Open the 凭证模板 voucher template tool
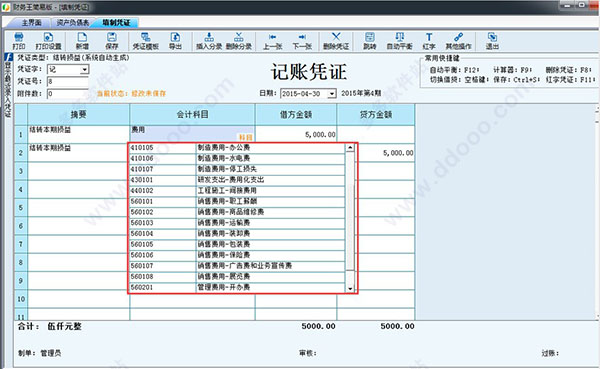The image size is (600, 369). [145, 41]
